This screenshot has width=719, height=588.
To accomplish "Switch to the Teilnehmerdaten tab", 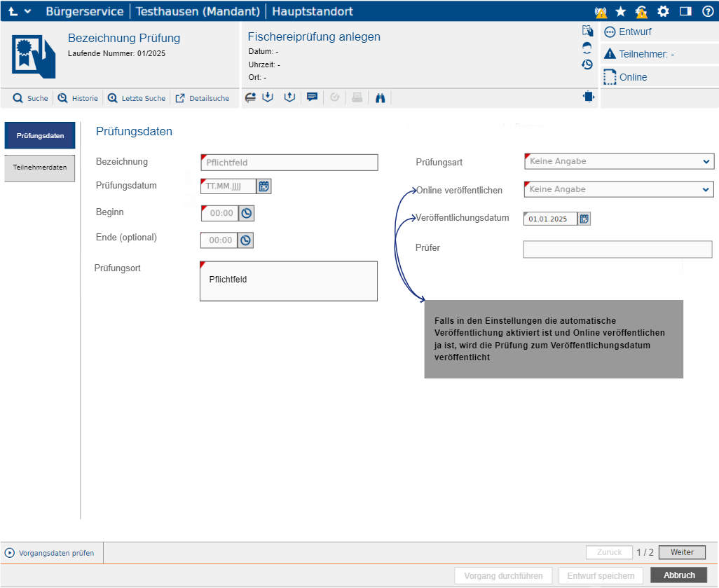I will 40,168.
